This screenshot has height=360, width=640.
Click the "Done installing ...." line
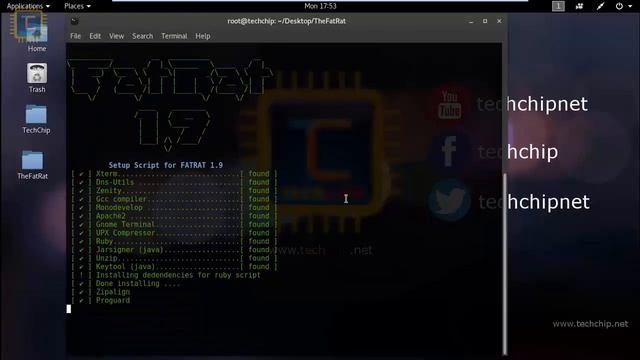coord(125,284)
